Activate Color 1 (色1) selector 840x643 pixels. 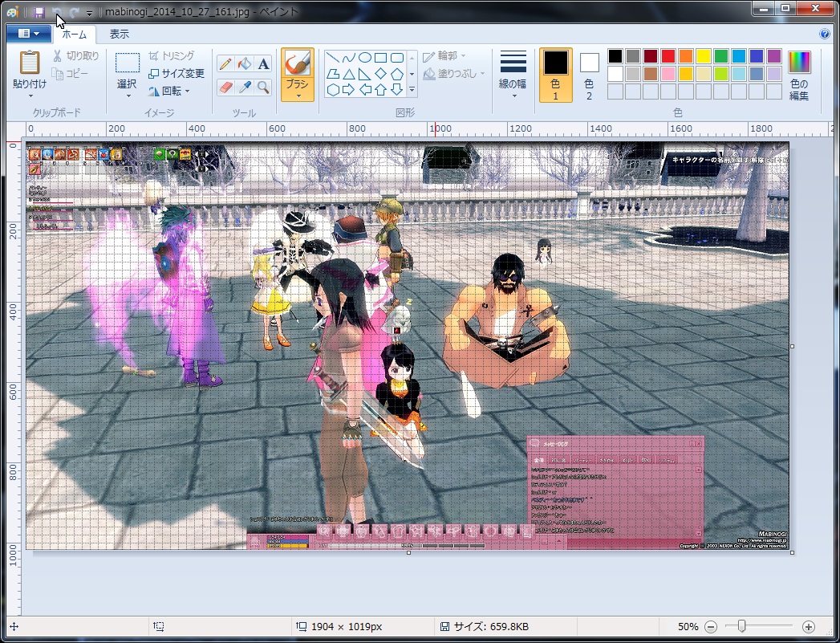click(555, 75)
